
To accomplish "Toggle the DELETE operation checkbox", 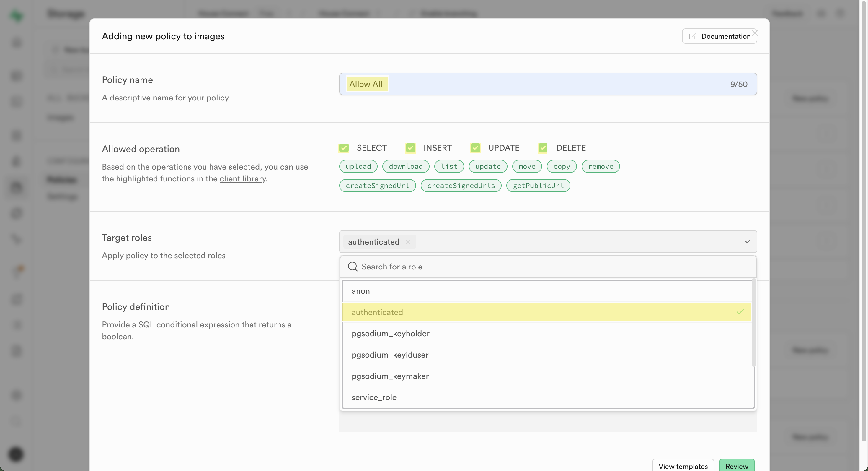I will (543, 148).
